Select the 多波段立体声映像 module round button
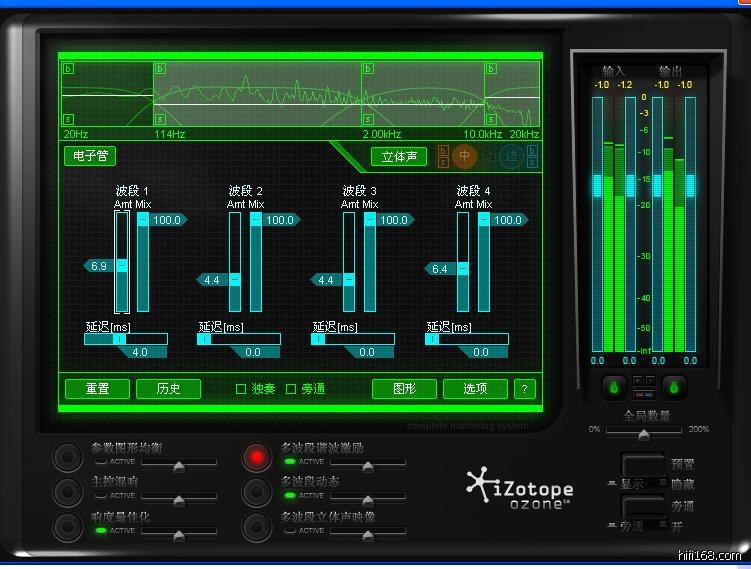This screenshot has width=751, height=569. (x=256, y=525)
